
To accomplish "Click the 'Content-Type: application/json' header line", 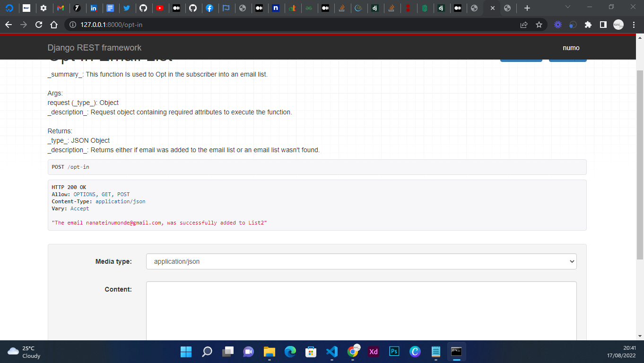I will point(98,201).
